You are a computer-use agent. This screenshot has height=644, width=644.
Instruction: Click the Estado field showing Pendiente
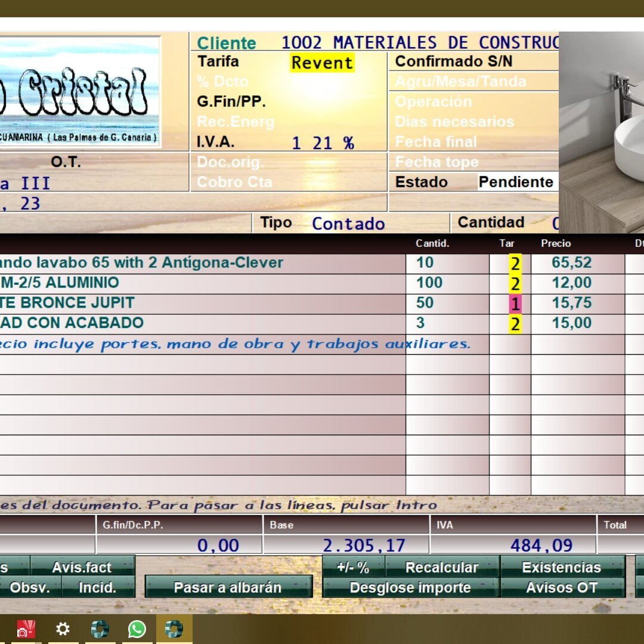point(516,182)
